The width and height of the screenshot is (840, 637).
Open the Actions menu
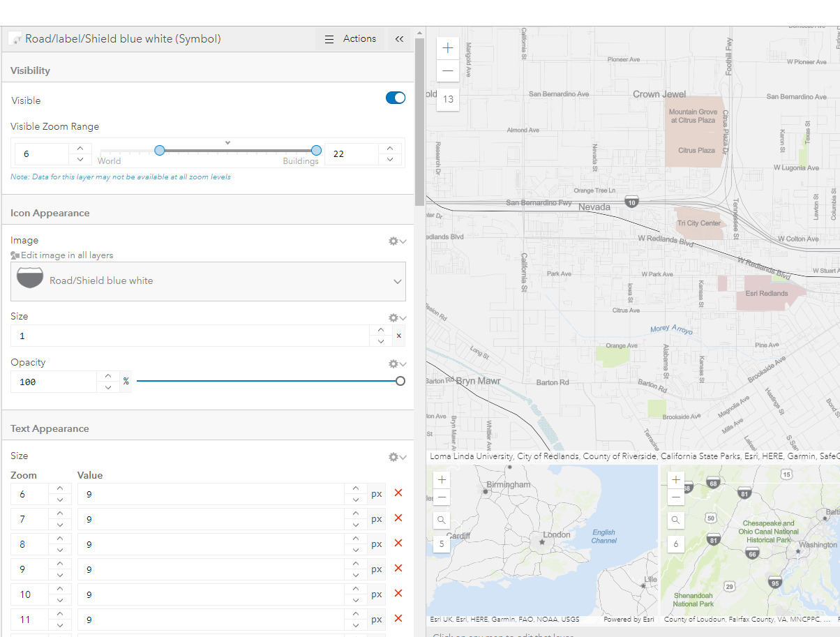pyautogui.click(x=350, y=39)
